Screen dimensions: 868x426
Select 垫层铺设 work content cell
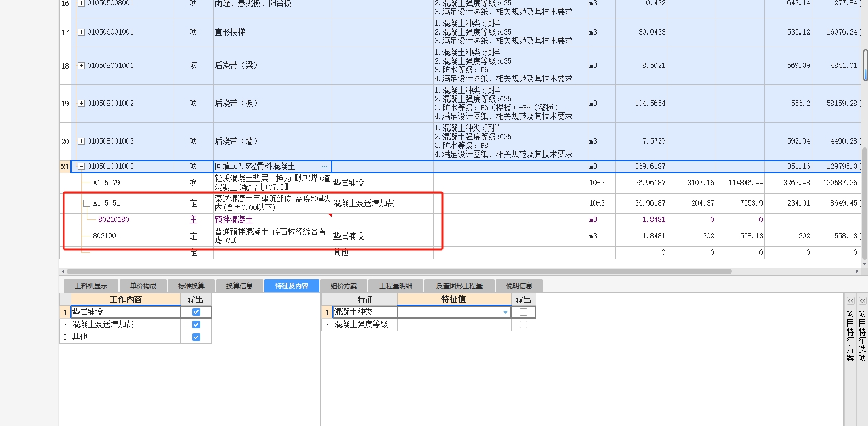[x=126, y=312]
